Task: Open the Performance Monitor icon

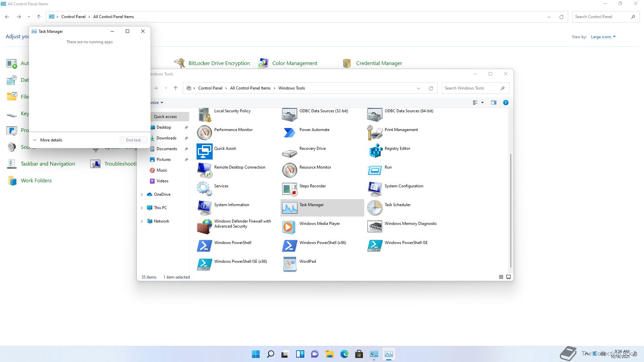Action: click(205, 133)
